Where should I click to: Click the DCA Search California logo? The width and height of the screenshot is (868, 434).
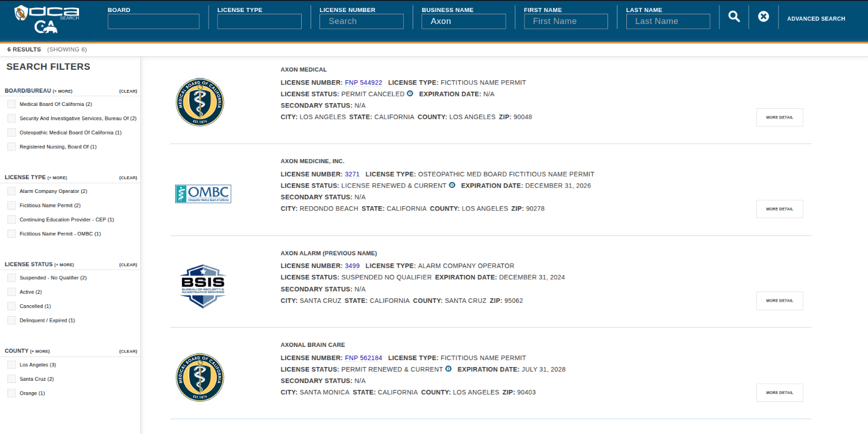[x=48, y=19]
